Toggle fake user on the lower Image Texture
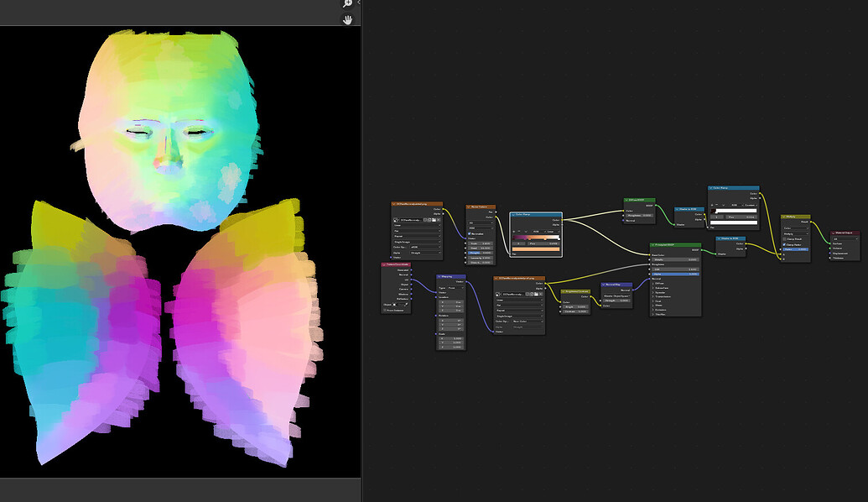Screen dimensions: 868x502 [x=527, y=294]
